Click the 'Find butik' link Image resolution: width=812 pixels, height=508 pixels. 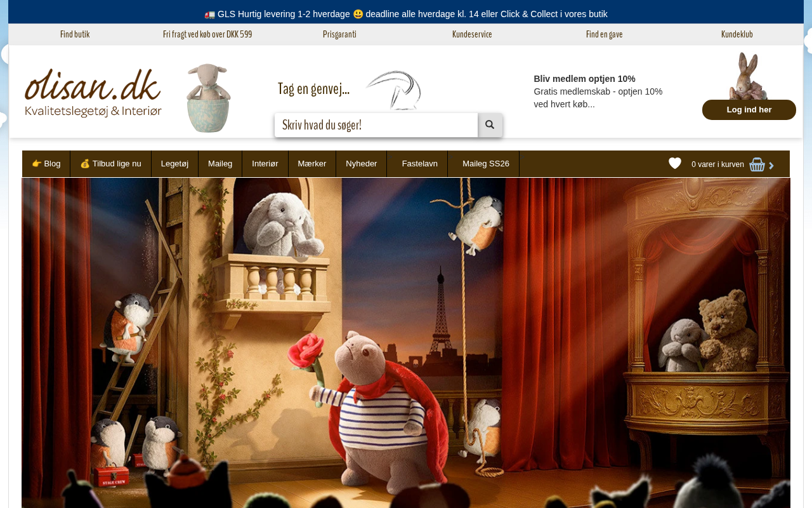tap(75, 34)
